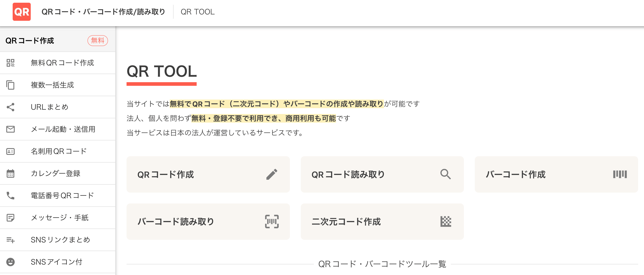The width and height of the screenshot is (644, 275).
Task: Select the share icon for URLまとめ
Action: click(x=11, y=107)
